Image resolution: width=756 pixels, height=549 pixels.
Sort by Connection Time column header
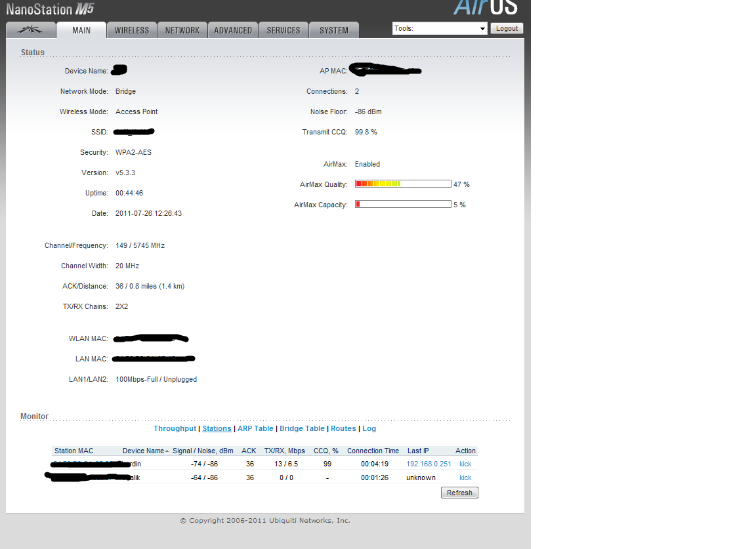373,451
